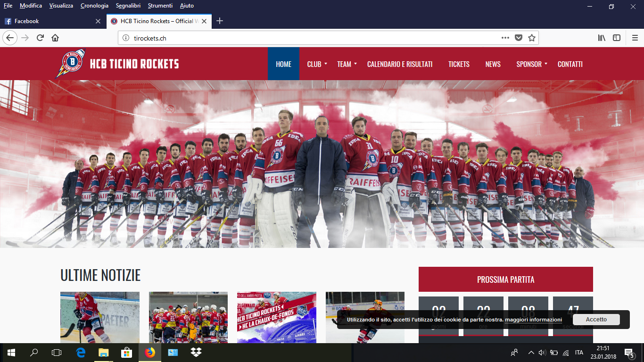
Task: Save page to Pocket icon
Action: point(519,38)
